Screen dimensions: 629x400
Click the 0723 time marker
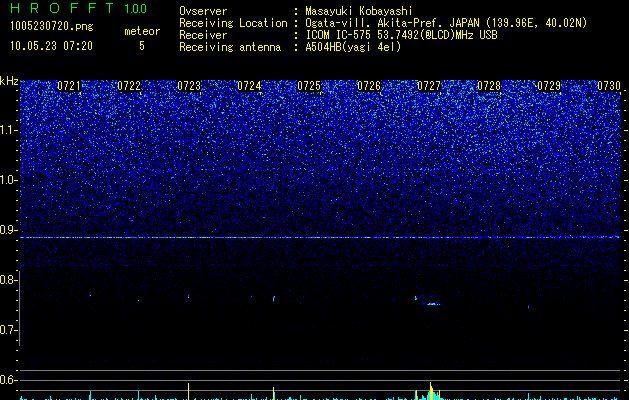[x=189, y=86]
